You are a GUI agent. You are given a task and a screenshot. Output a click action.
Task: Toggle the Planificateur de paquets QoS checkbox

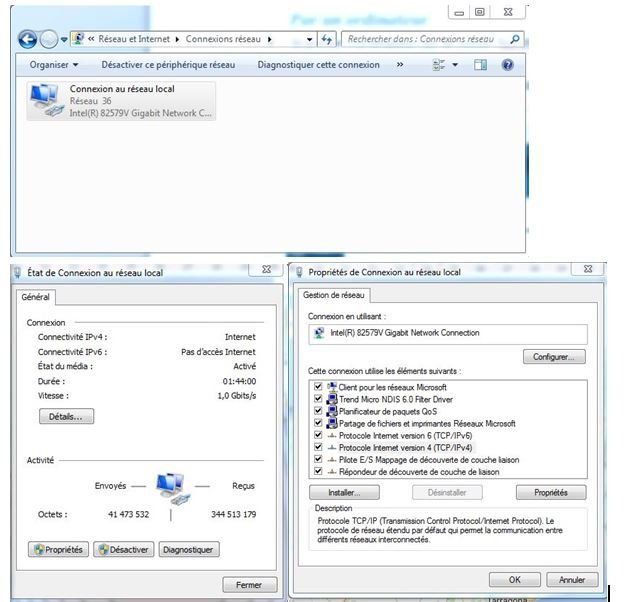click(318, 411)
